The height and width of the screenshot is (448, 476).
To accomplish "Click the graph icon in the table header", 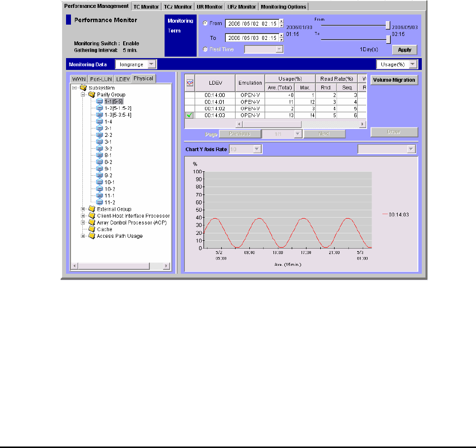I will pos(188,83).
